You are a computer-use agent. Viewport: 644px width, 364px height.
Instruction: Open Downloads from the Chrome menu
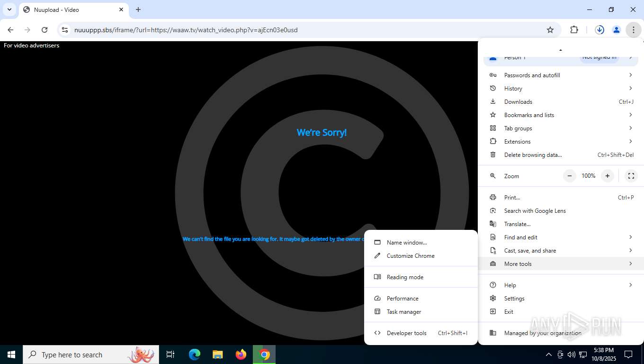coord(561,102)
